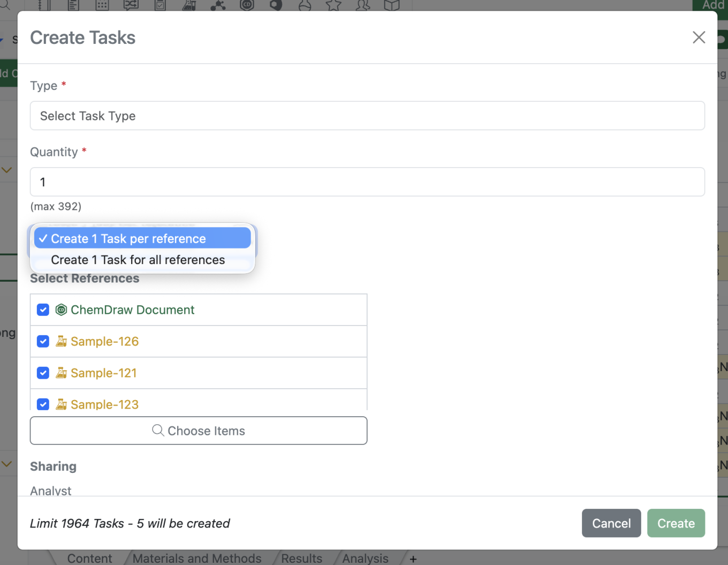Open the Sample-121 reference link
The image size is (728, 565).
coord(103,373)
